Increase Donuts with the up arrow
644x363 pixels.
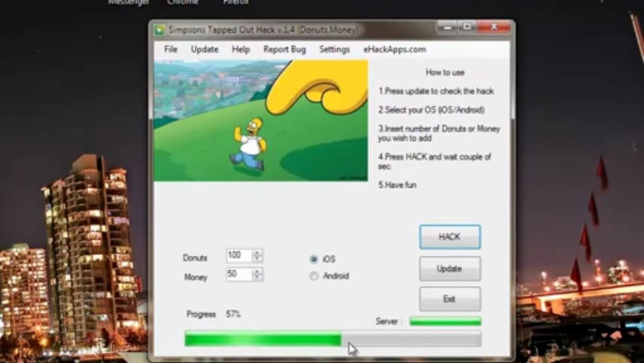(257, 253)
